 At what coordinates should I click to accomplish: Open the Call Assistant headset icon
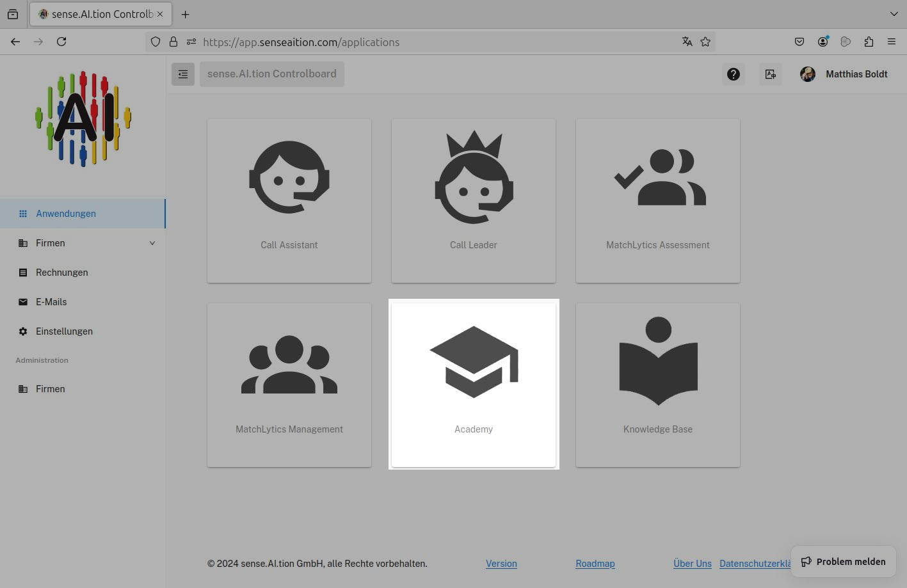pyautogui.click(x=289, y=177)
